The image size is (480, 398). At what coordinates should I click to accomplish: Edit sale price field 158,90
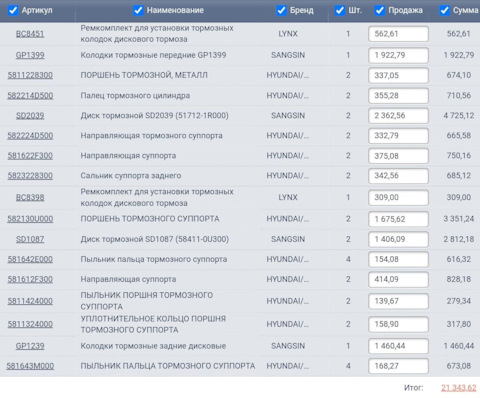pyautogui.click(x=398, y=324)
